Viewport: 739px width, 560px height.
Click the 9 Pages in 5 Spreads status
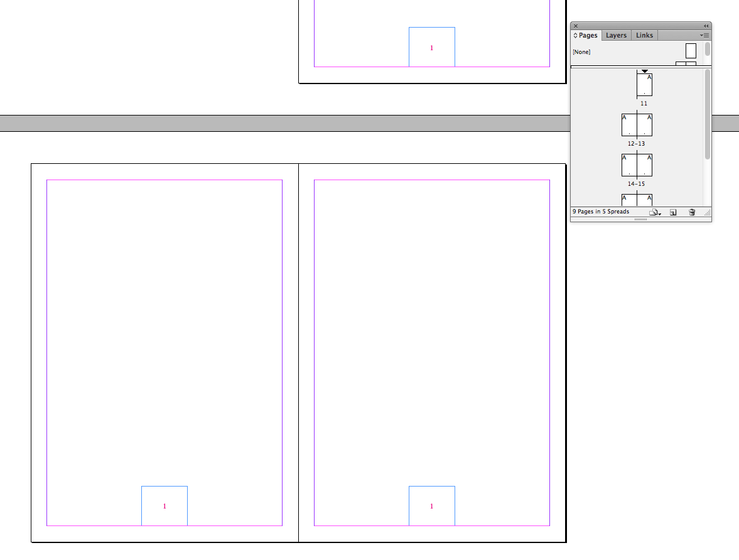point(601,212)
